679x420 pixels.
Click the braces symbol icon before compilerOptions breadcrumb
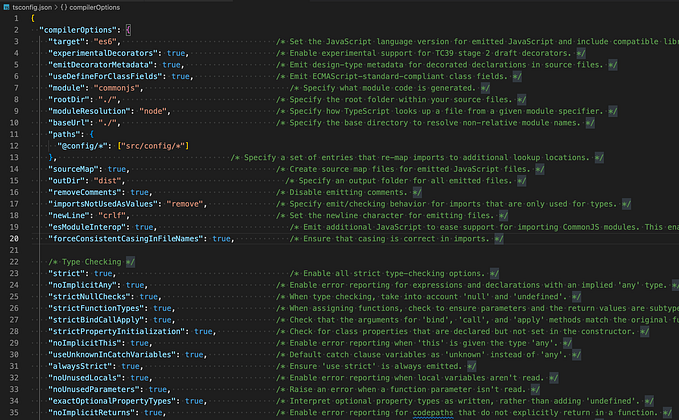[x=64, y=7]
